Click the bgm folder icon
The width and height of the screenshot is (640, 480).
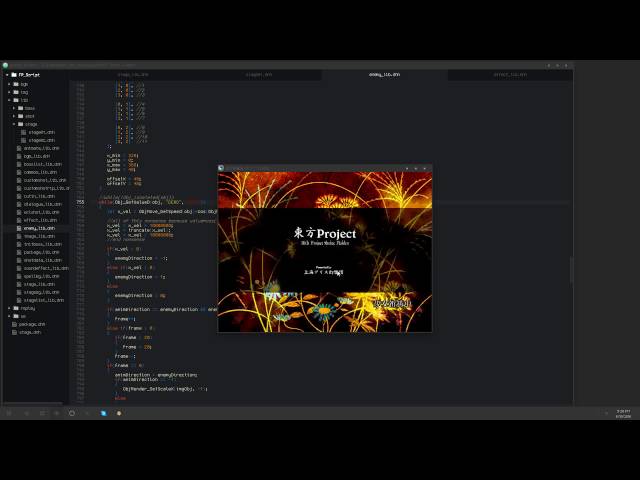click(16, 84)
